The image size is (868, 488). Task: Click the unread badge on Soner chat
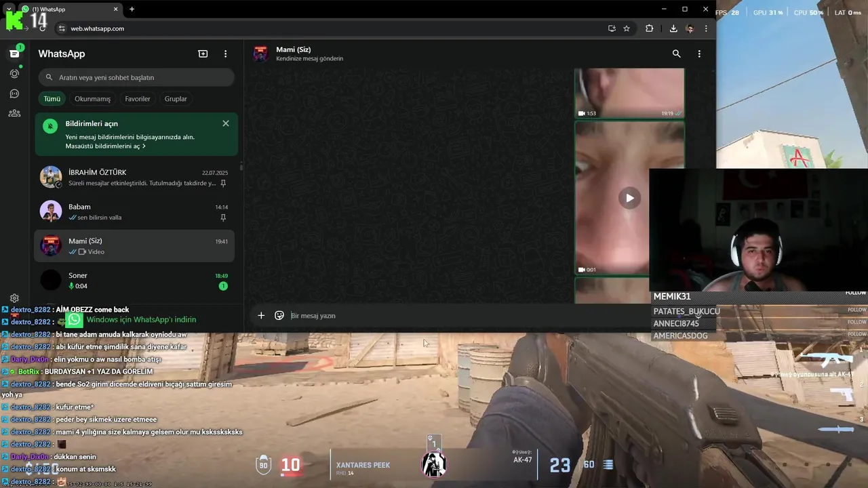(223, 286)
